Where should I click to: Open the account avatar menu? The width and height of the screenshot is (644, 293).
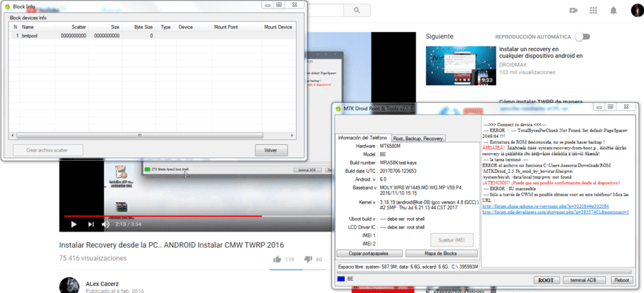[x=638, y=10]
